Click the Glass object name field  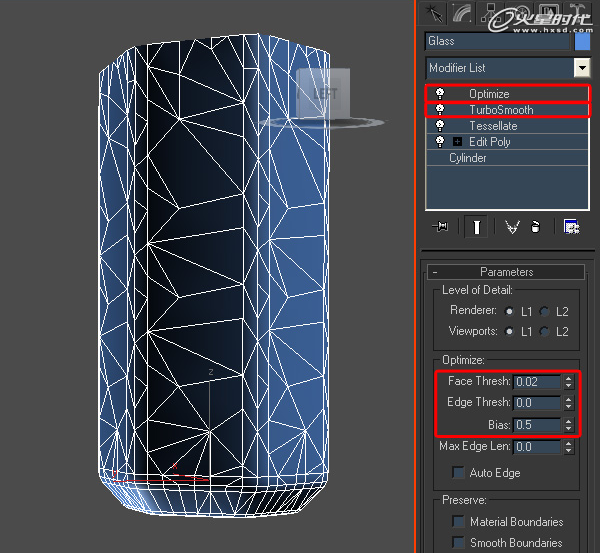tap(497, 41)
